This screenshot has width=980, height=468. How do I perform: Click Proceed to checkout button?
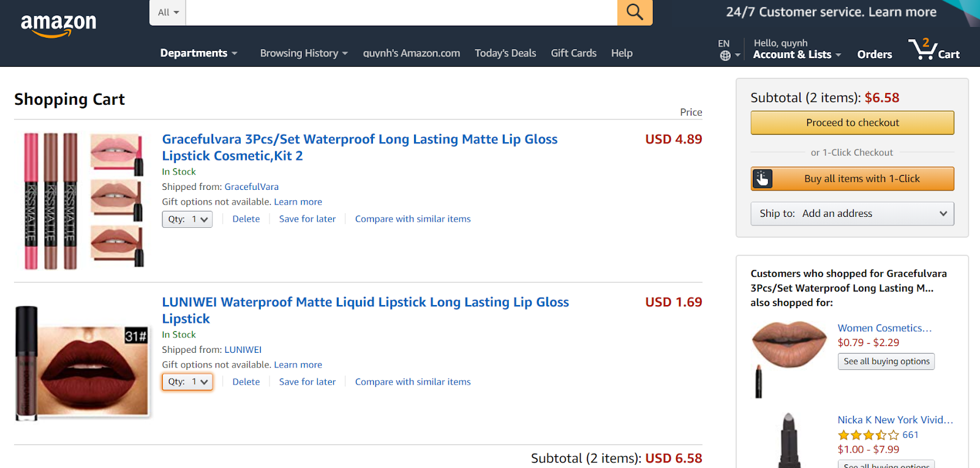(x=852, y=123)
